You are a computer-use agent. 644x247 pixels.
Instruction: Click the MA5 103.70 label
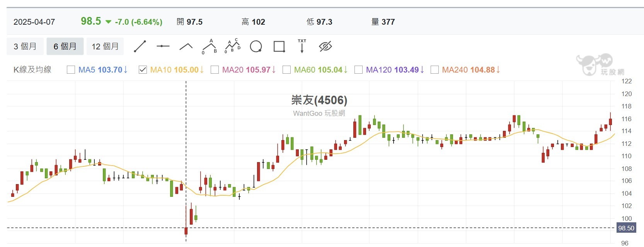[x=103, y=70]
